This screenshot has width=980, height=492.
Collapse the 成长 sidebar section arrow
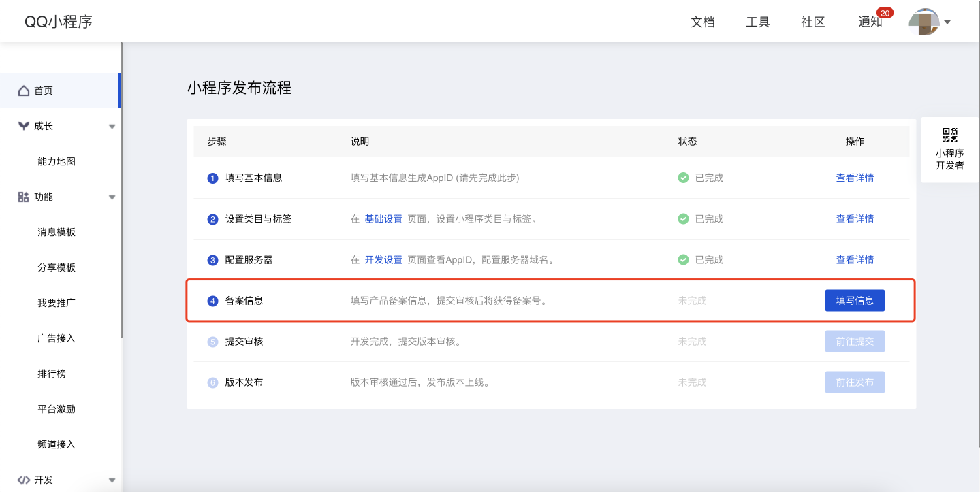[112, 127]
